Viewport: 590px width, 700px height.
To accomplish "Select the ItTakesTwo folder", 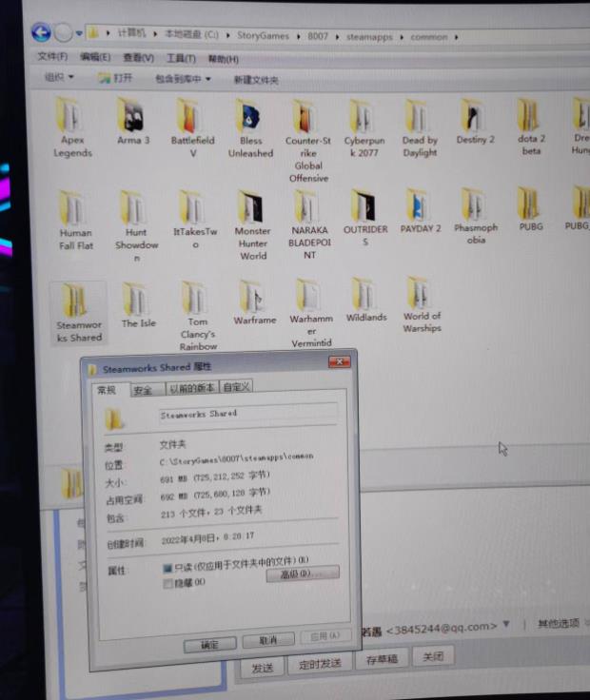I will click(x=195, y=220).
